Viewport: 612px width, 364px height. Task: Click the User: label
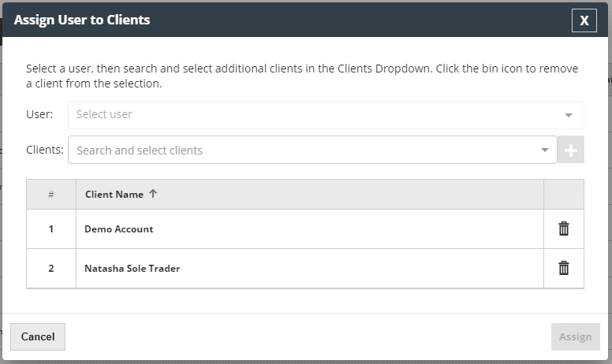coord(39,114)
